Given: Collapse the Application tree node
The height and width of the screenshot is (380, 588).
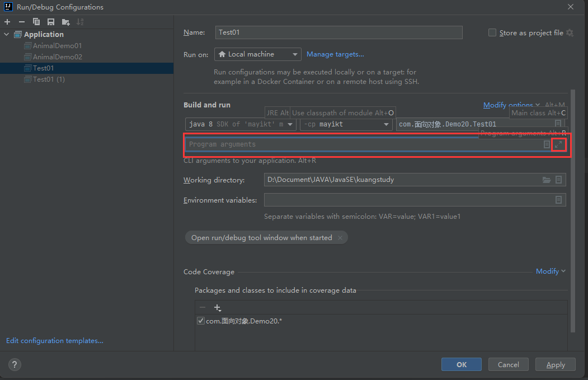Looking at the screenshot, I should pos(6,34).
